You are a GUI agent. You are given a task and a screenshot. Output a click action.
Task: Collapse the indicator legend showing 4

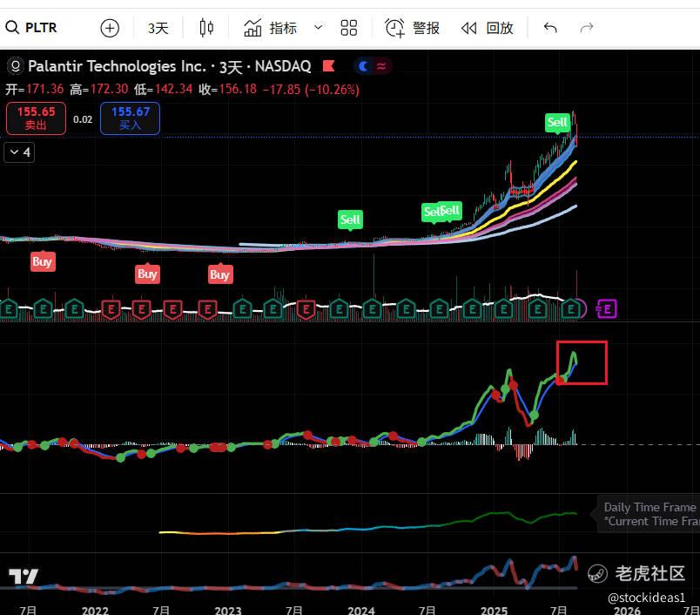click(19, 152)
